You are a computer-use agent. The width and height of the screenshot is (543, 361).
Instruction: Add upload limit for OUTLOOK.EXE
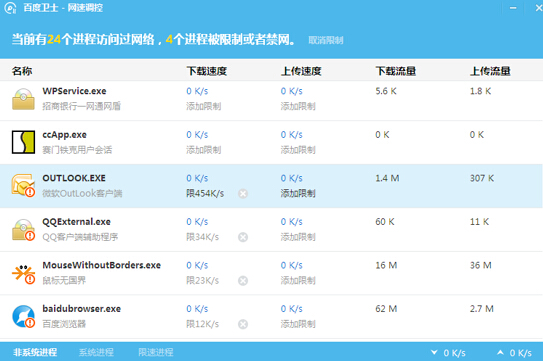tap(298, 193)
